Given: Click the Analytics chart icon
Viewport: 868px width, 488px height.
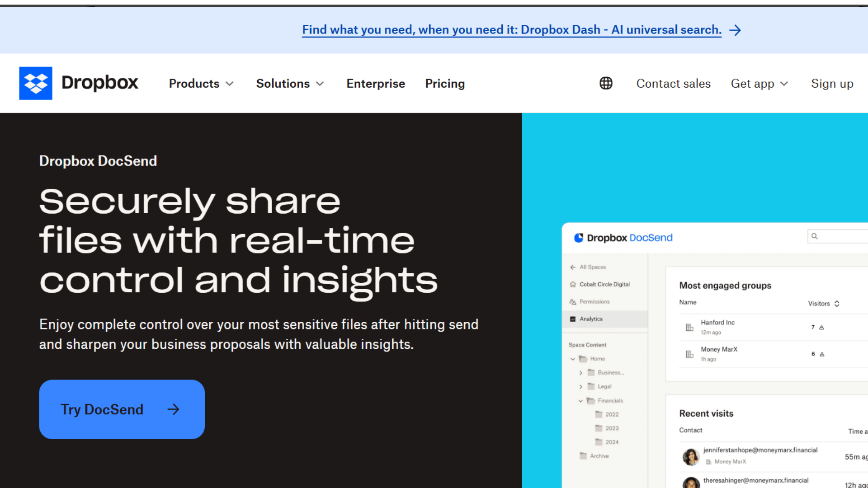Looking at the screenshot, I should (x=573, y=319).
